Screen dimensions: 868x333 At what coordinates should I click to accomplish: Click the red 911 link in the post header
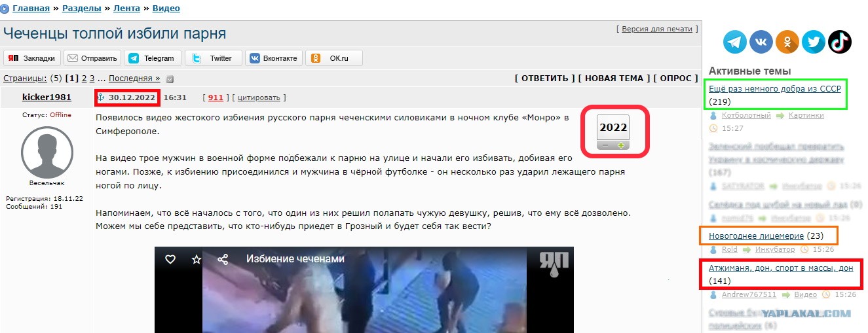tap(216, 97)
